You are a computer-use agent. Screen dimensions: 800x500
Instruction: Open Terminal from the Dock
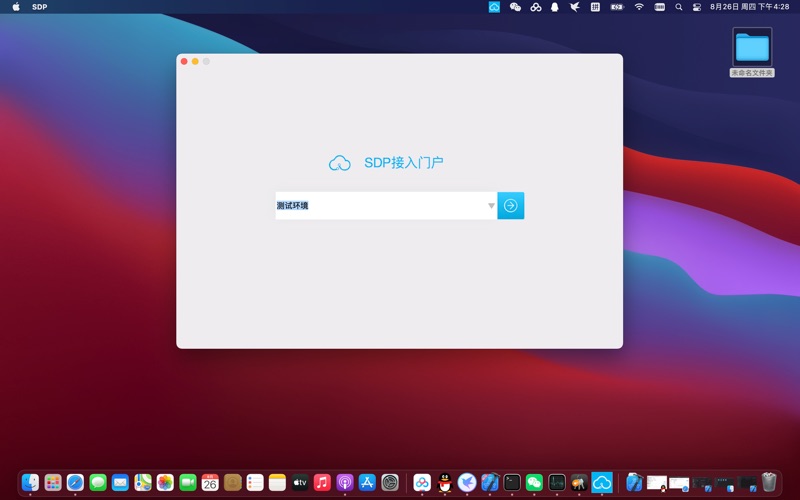pyautogui.click(x=512, y=482)
